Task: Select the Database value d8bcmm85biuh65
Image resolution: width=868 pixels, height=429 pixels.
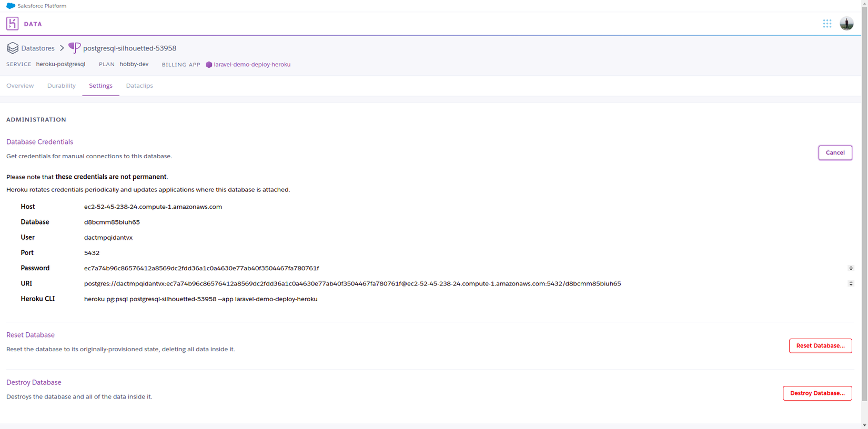Action: click(112, 222)
